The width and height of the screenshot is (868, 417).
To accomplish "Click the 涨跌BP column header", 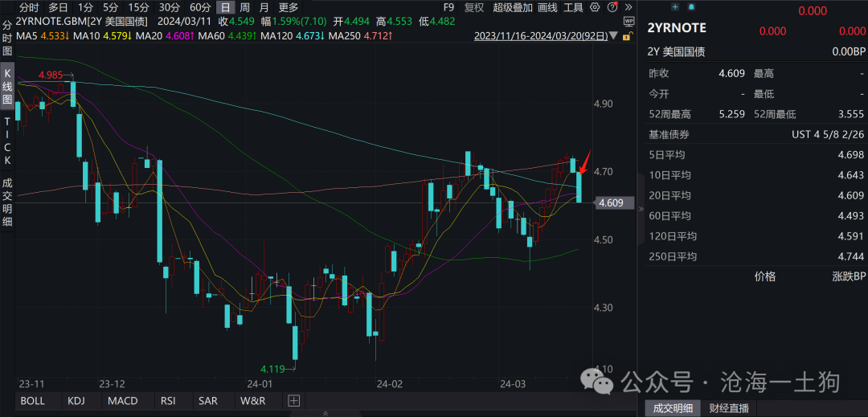I will pos(848,278).
